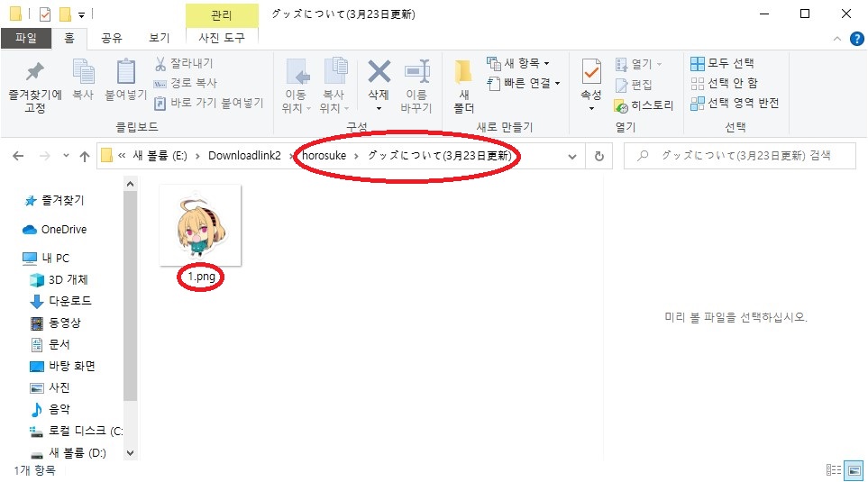
Task: Open the Recent locations dropdown arrow
Action: [66, 156]
